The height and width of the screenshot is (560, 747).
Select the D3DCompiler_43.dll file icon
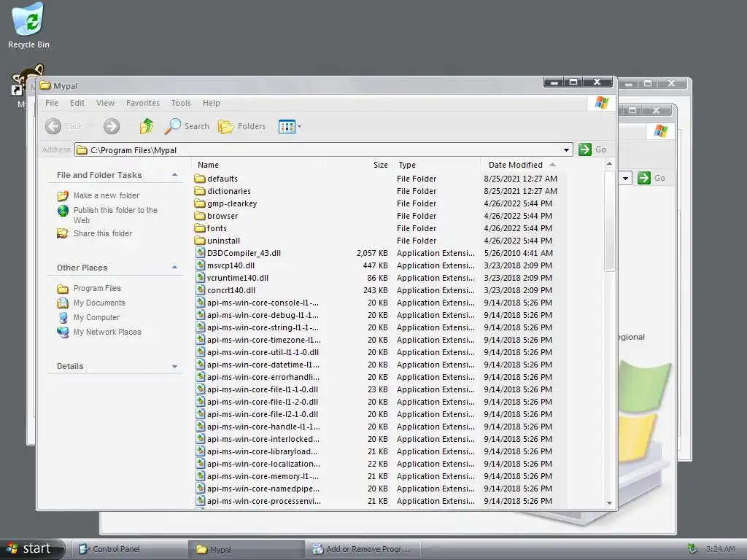201,253
